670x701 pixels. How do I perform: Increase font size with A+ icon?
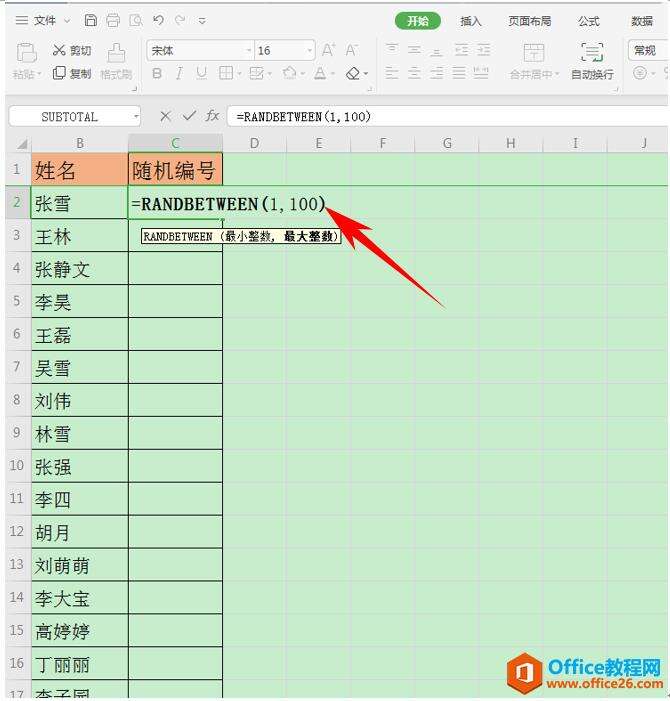click(329, 50)
